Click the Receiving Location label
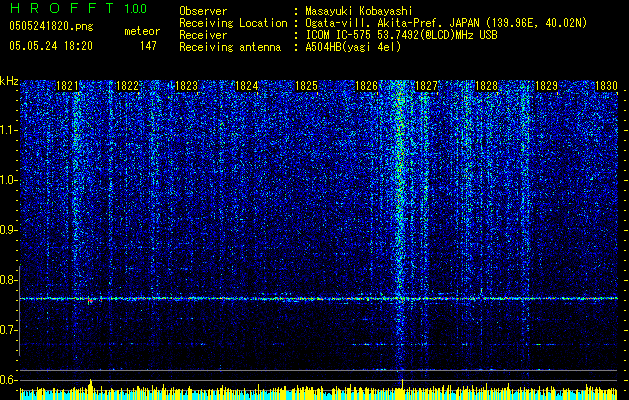Image resolution: width=629 pixels, height=400 pixels. pyautogui.click(x=233, y=23)
